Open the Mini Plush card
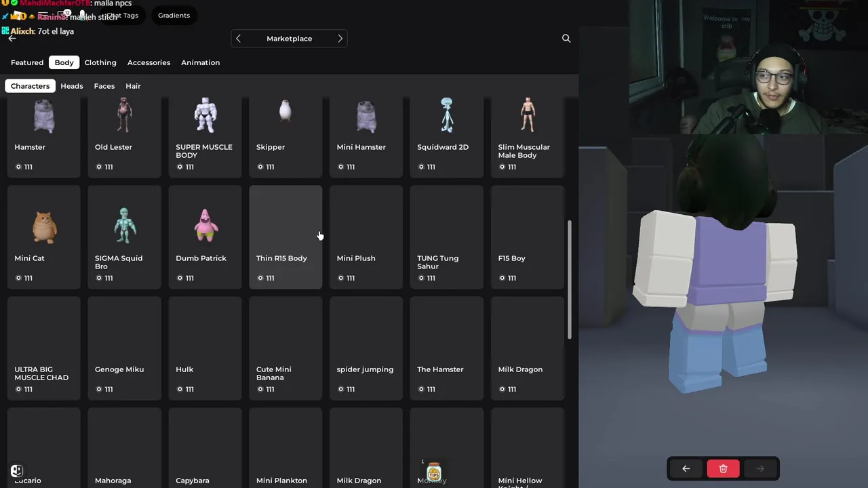Image resolution: width=868 pixels, height=488 pixels. pos(366,237)
